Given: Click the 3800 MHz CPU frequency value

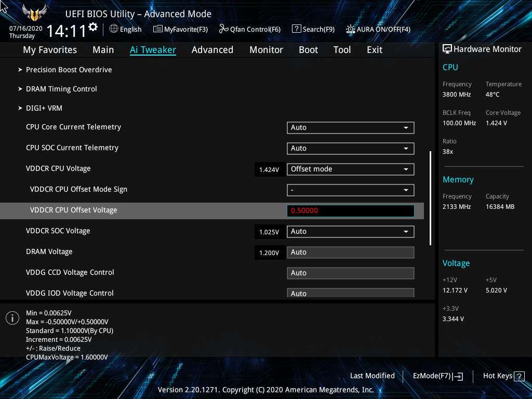Looking at the screenshot, I should click(x=457, y=95).
